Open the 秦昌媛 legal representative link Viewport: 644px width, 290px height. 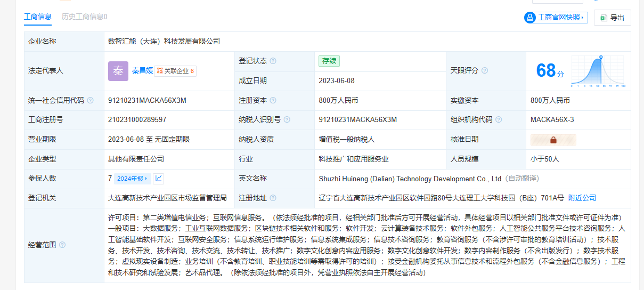pos(142,70)
